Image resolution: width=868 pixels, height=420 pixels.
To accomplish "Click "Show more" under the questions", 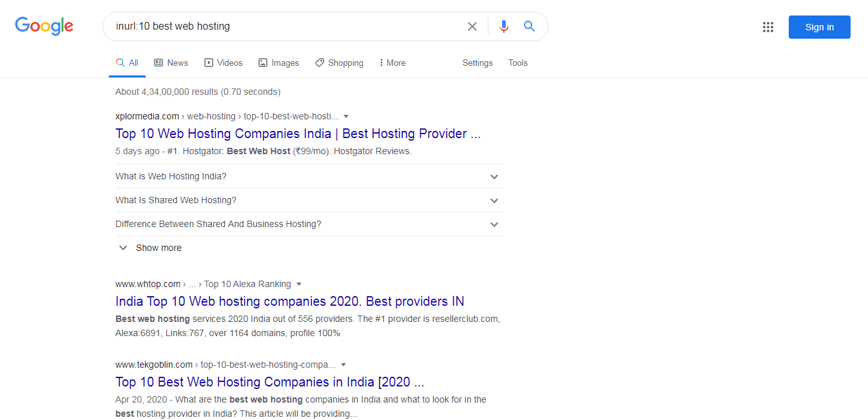I will 158,247.
